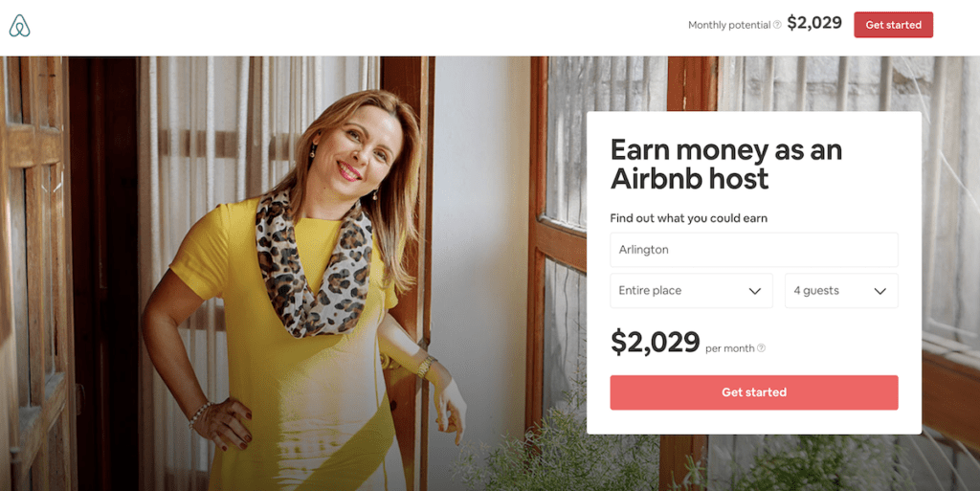Focus the Arlington location input field

pos(754,250)
